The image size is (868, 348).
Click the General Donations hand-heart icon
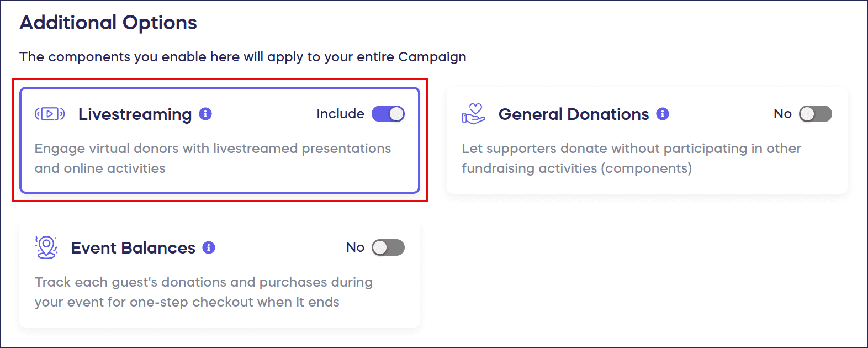coord(473,114)
